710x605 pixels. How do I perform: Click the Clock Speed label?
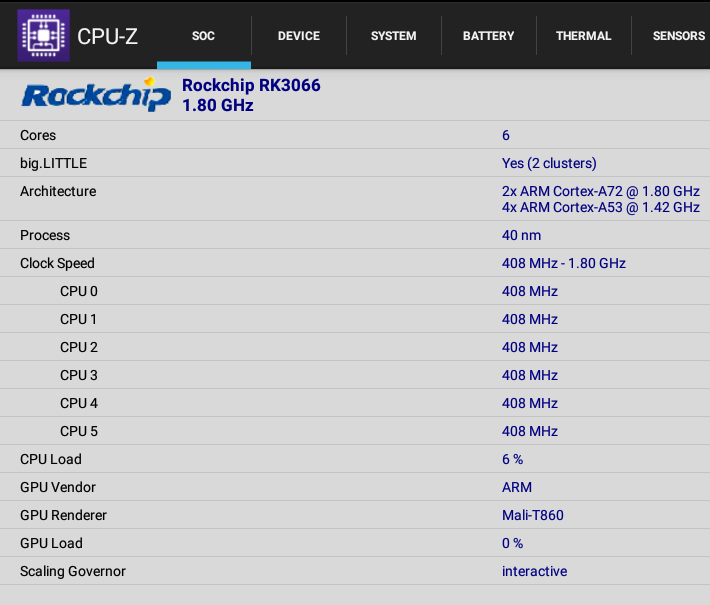58,263
